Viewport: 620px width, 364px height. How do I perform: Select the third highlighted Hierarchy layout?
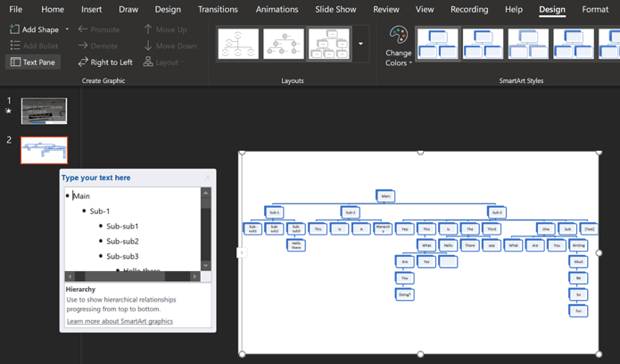click(329, 44)
